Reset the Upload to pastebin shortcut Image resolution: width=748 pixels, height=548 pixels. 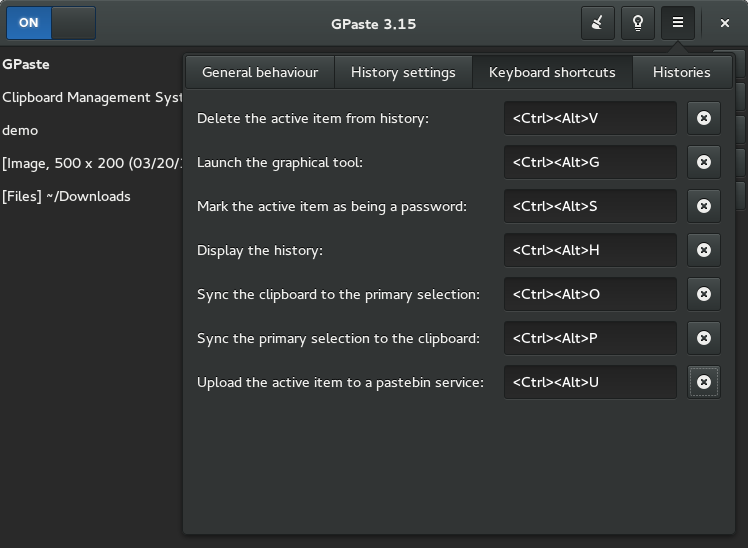coord(704,382)
